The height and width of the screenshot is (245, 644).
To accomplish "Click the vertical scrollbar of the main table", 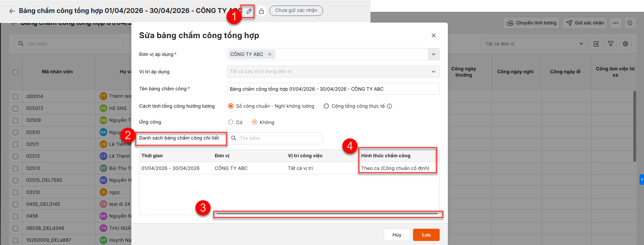I will (635, 126).
